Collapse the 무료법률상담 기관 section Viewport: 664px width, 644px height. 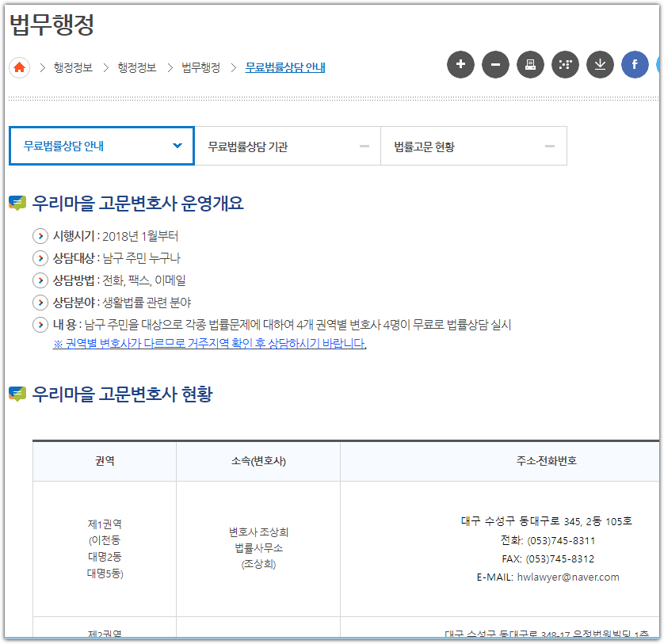click(364, 146)
